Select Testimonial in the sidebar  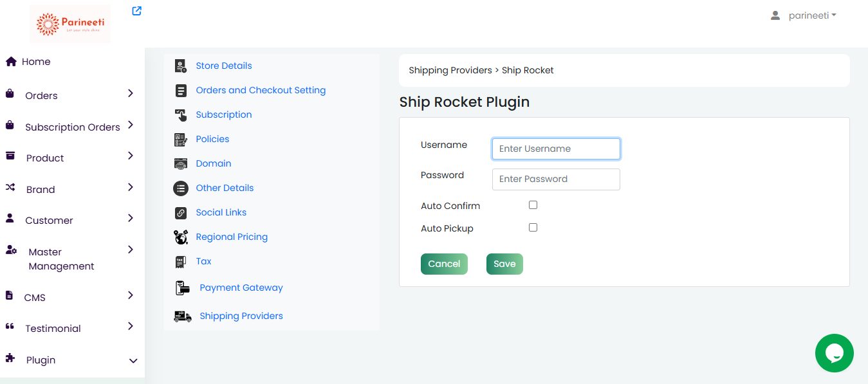[x=53, y=329]
